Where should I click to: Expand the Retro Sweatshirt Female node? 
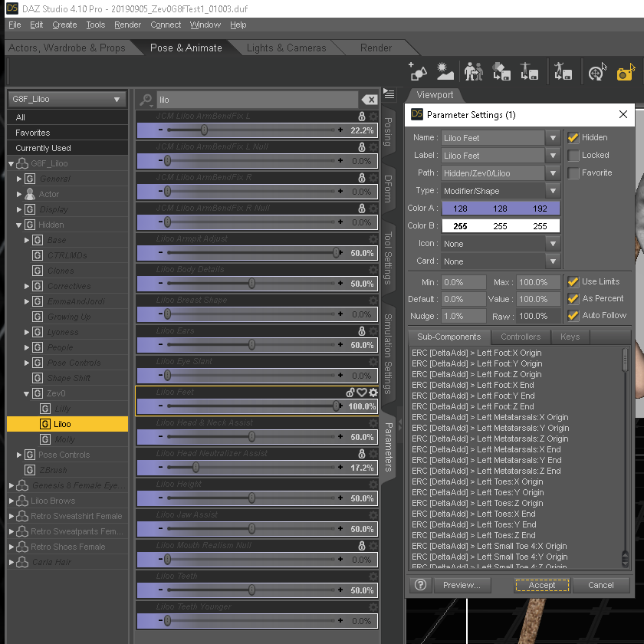coord(11,516)
